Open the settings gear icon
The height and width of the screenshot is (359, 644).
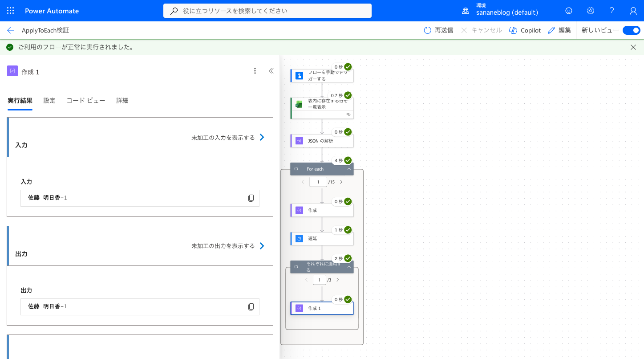click(591, 11)
